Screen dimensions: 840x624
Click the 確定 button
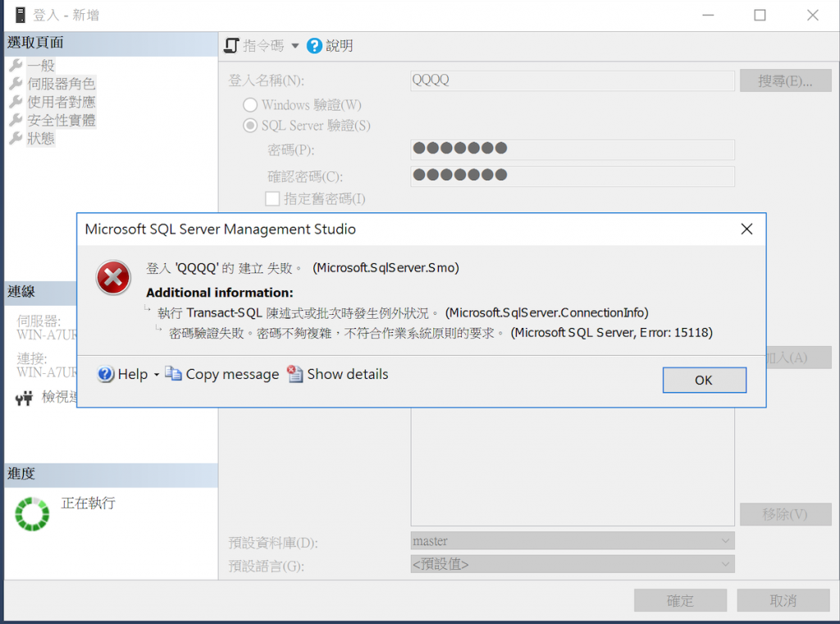pos(680,600)
